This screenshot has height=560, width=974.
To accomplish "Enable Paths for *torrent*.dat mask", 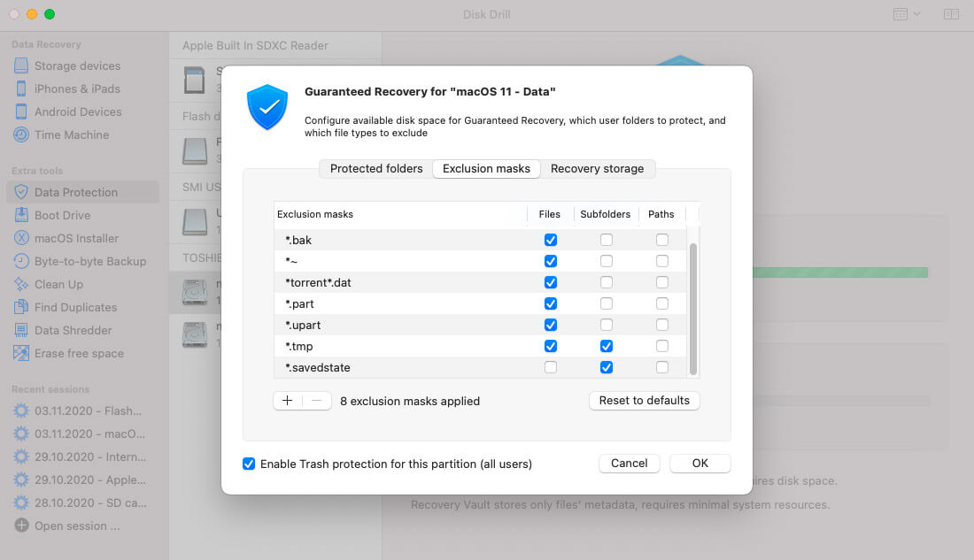I will [662, 282].
